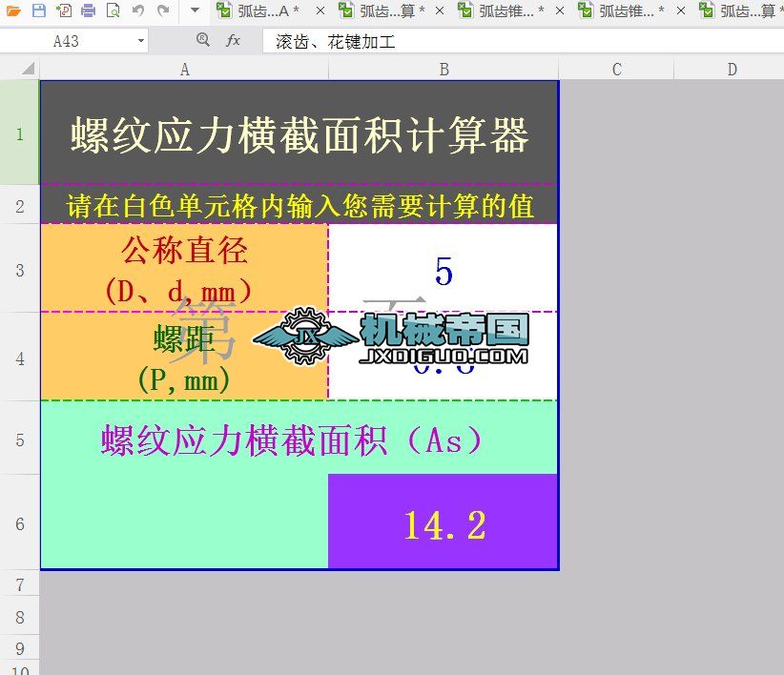Click the 公称直径 (D、d,mm) label cell
The image size is (784, 675).
[x=184, y=268]
